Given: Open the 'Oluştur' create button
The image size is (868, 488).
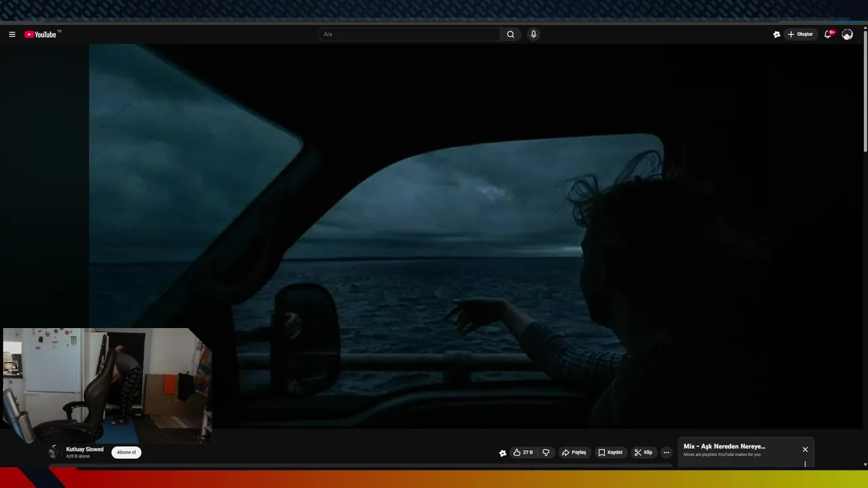Looking at the screenshot, I should tap(800, 35).
